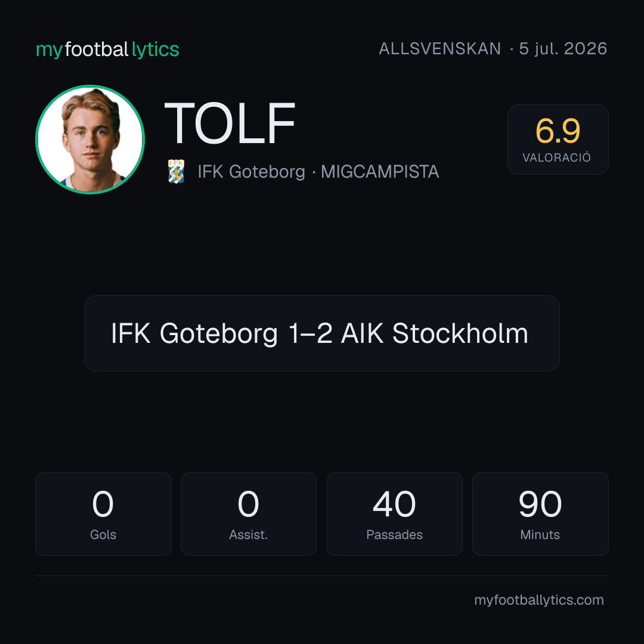
Task: Select the 6.9 Valoració rating badge
Action: coord(558,139)
